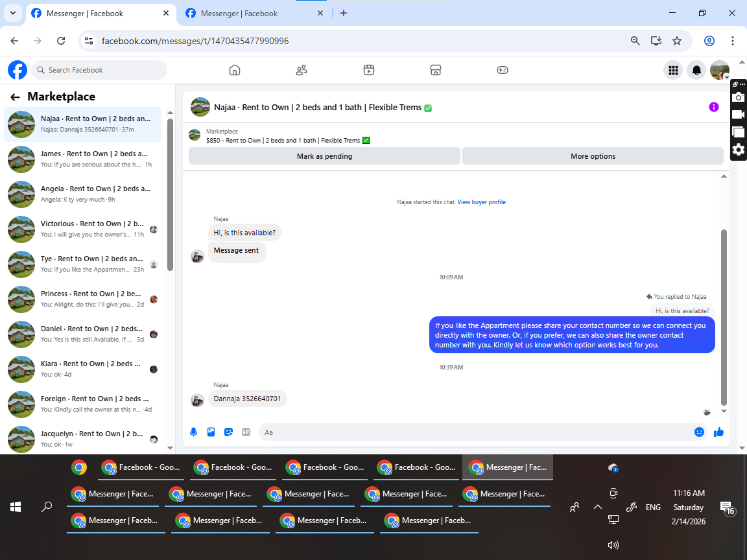Click the Search Facebook field
The image size is (747, 560).
[x=100, y=70]
